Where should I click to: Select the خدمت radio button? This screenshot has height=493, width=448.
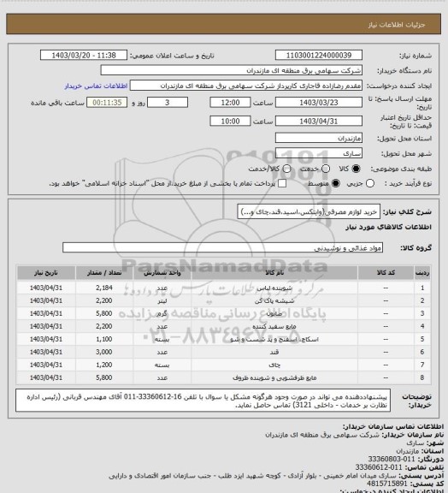(x=326, y=169)
